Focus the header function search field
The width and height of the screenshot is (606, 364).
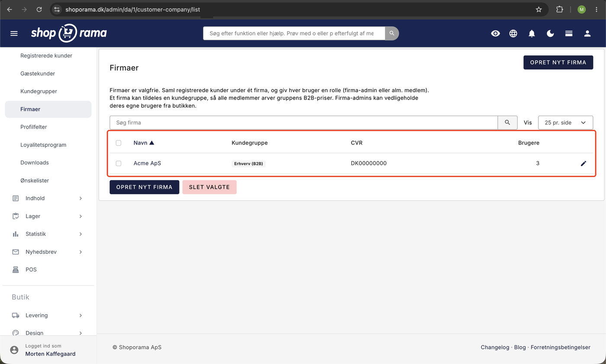coord(294,33)
